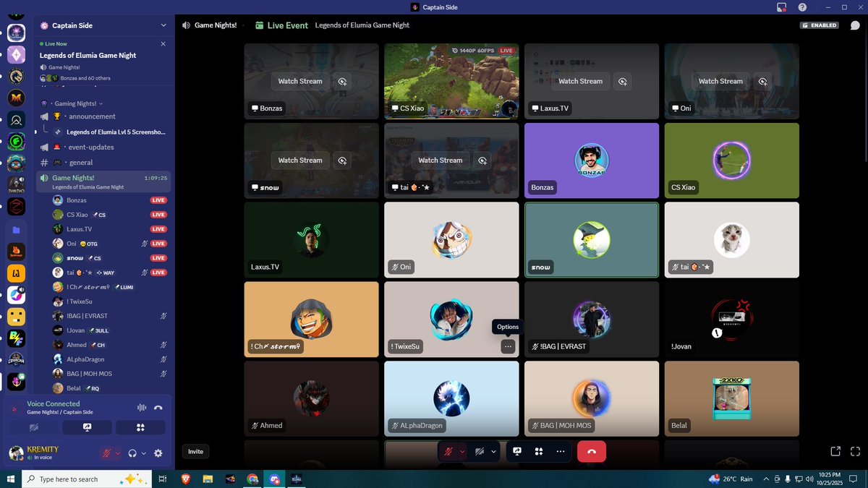Pop out Laxus.TV stream next to Watch Stream

click(623, 81)
